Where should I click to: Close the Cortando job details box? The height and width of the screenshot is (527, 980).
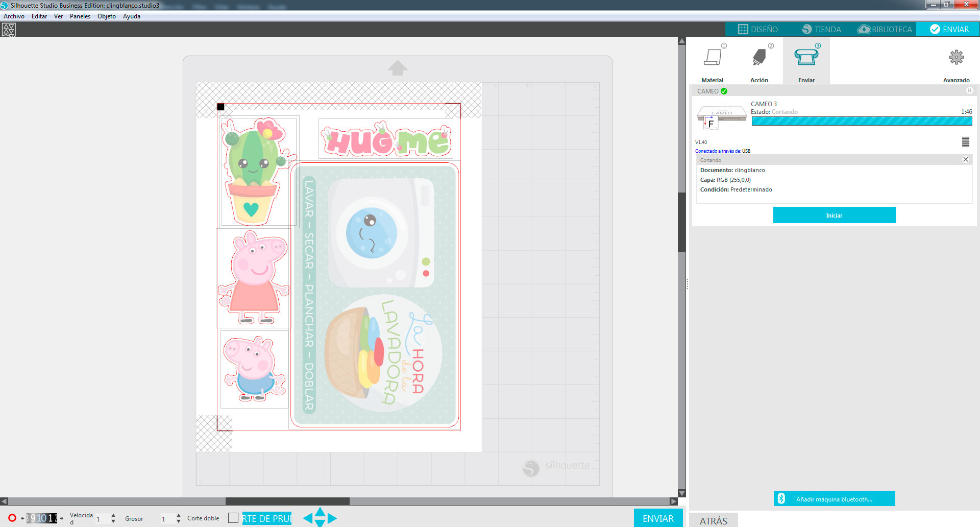(965, 160)
